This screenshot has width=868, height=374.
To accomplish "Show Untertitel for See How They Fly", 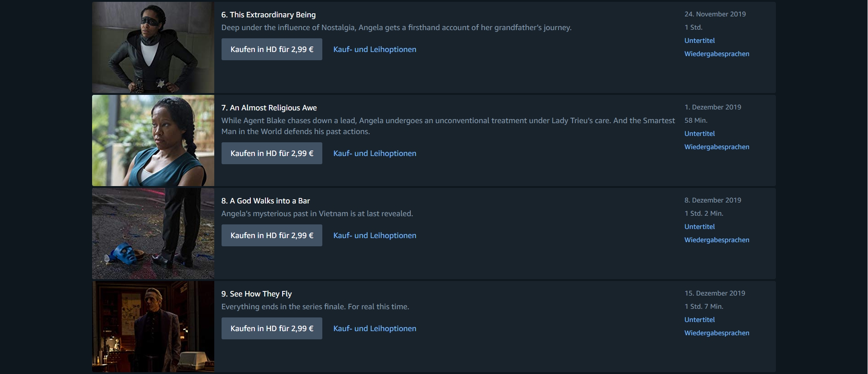I will (699, 320).
